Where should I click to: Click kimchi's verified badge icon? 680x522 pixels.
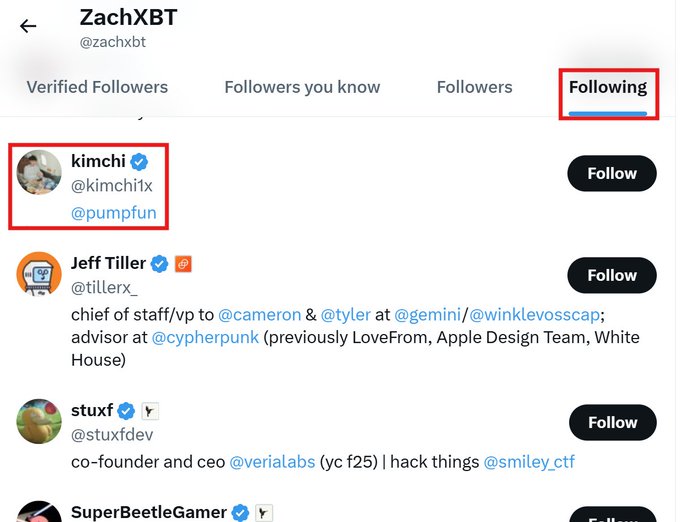(x=139, y=162)
